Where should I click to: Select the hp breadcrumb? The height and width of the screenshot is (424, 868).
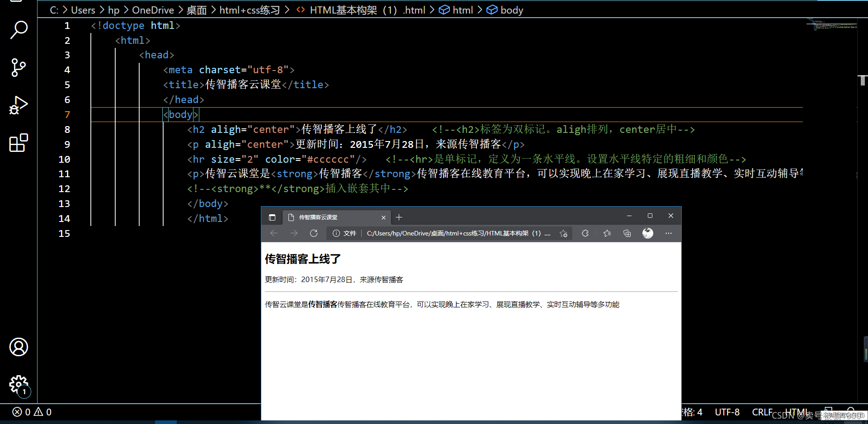114,10
